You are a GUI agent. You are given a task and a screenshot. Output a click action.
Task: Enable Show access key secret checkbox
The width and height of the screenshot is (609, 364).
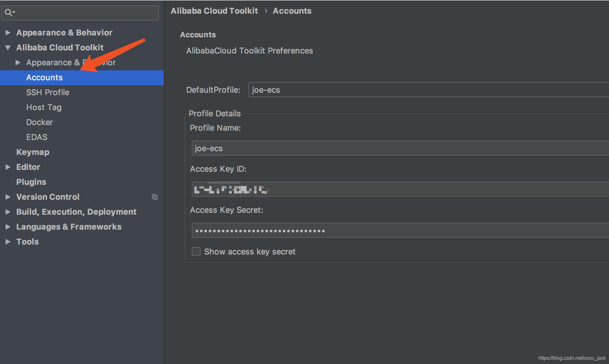pos(196,251)
